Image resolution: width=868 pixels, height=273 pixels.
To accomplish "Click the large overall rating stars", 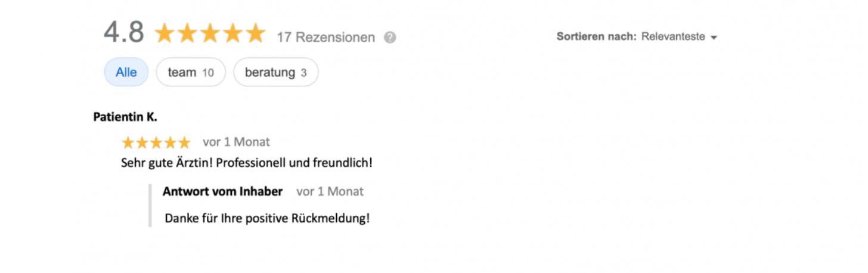I will [x=210, y=33].
